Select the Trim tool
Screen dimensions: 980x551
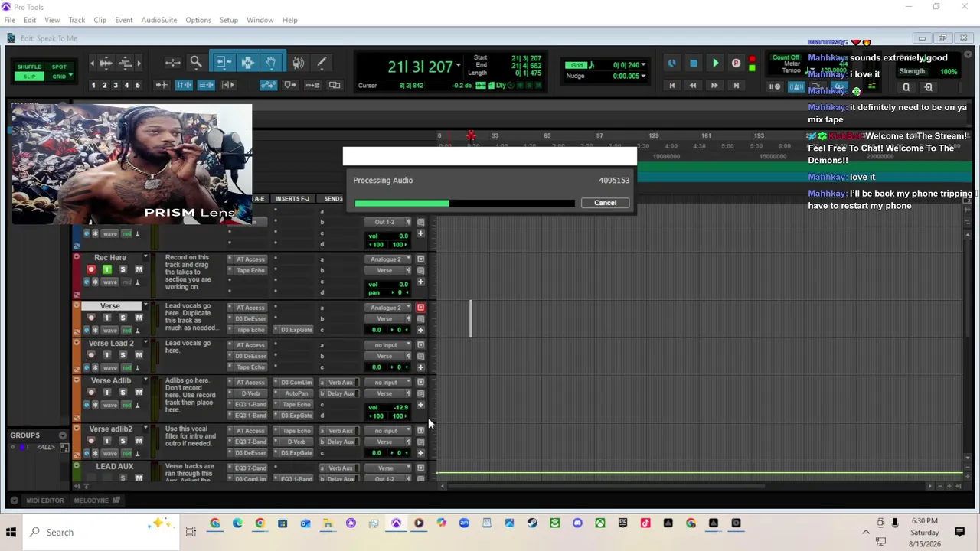[224, 63]
